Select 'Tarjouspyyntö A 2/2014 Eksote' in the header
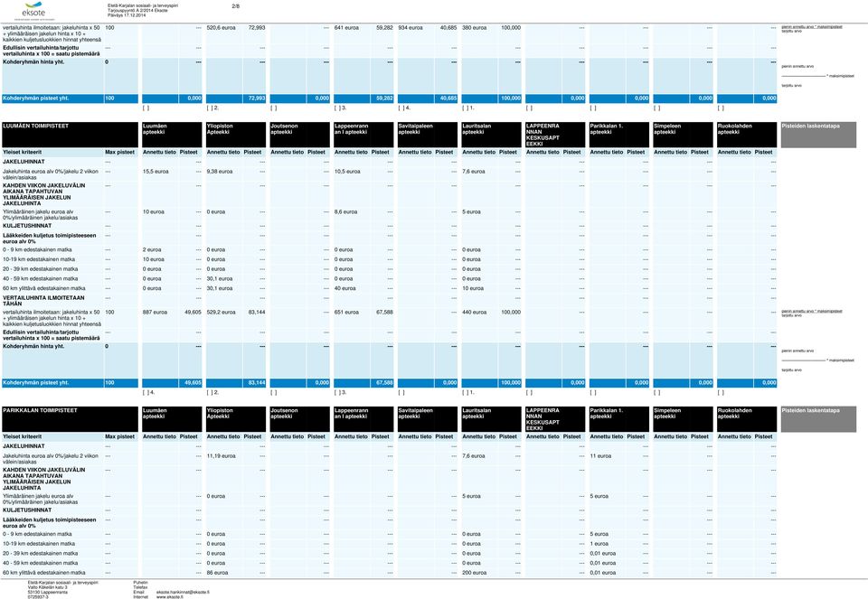The width and height of the screenshot is (868, 599). pyautogui.click(x=137, y=11)
